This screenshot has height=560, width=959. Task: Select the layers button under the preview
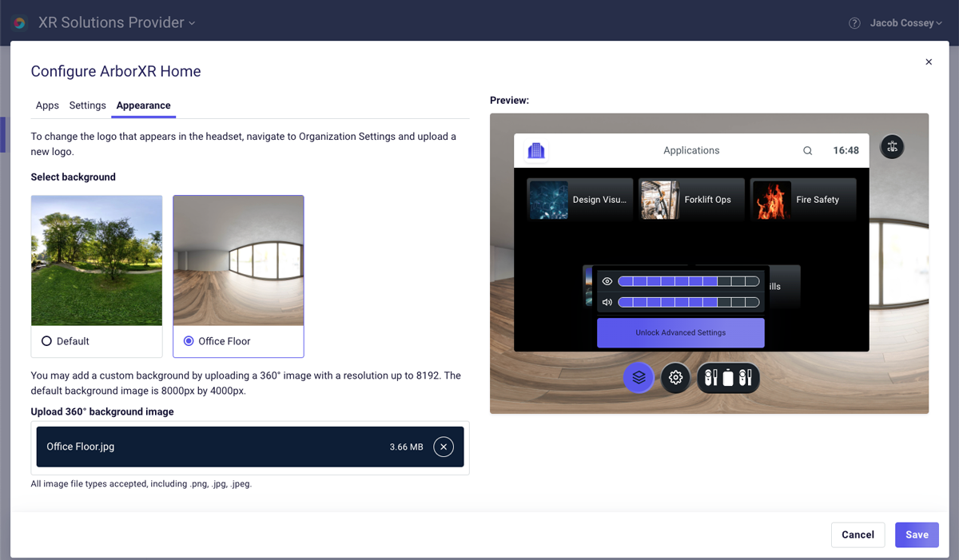point(639,378)
